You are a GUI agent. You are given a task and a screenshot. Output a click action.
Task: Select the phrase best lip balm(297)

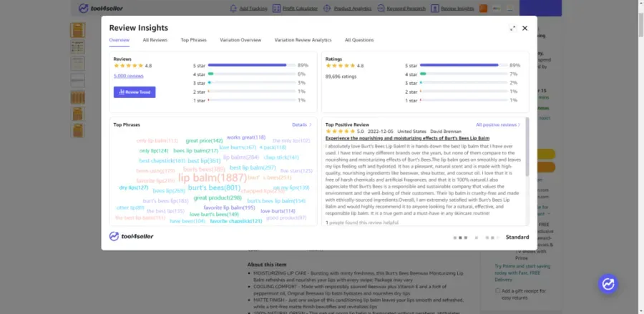(253, 167)
